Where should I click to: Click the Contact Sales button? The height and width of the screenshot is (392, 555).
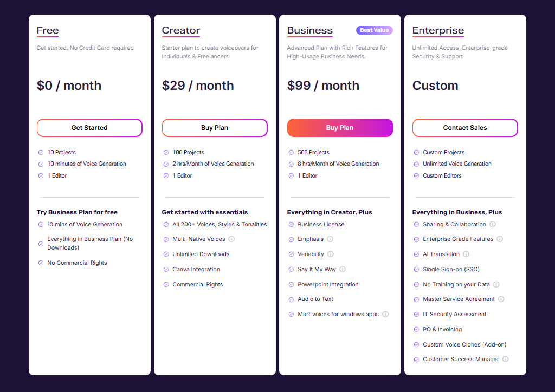tap(464, 128)
